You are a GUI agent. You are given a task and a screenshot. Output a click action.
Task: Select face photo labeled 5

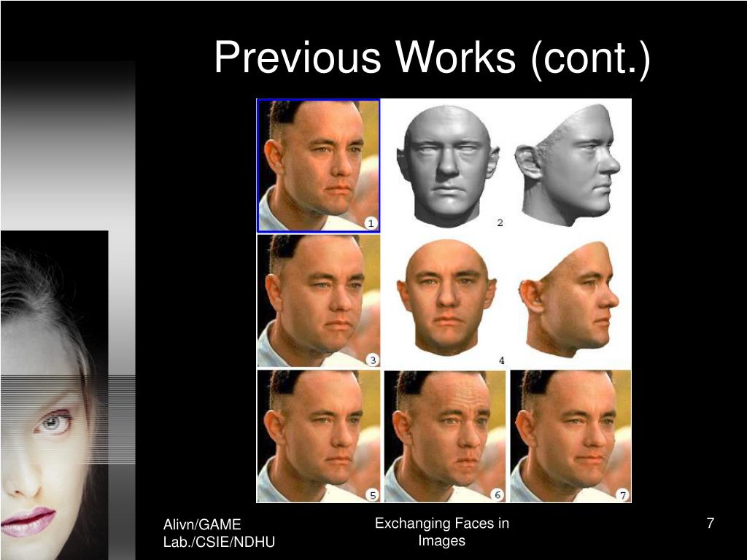[x=319, y=436]
